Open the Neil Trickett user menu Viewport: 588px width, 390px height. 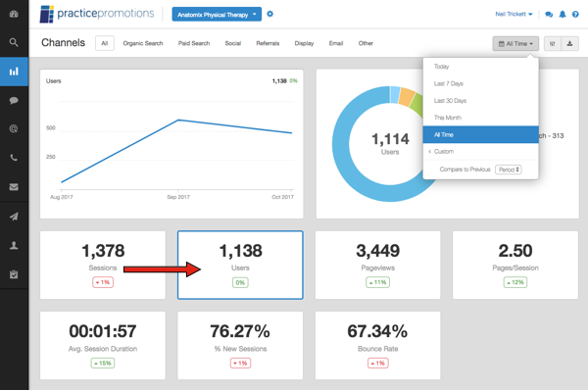click(x=514, y=15)
